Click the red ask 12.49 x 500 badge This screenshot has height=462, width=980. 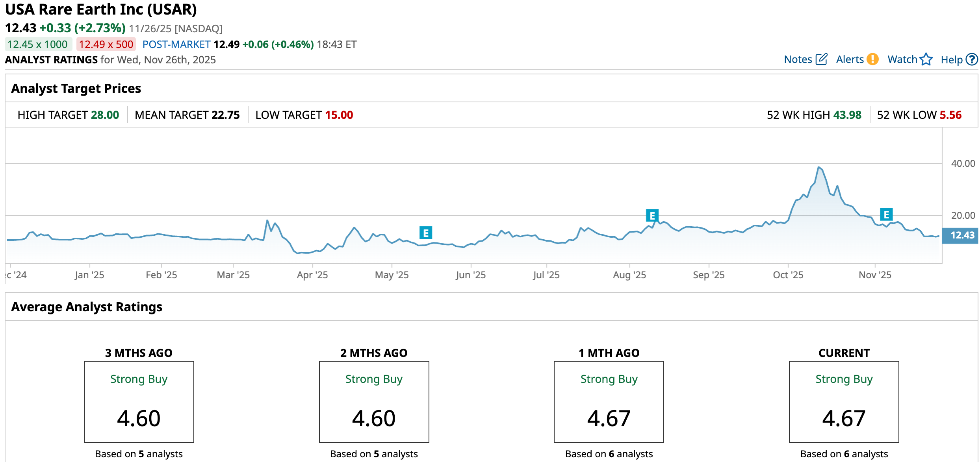pos(106,44)
